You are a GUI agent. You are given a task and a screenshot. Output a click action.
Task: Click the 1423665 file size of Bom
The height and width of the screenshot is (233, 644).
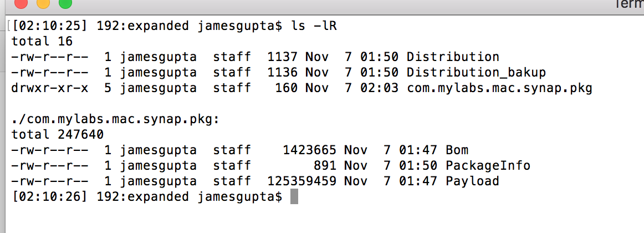pos(310,150)
